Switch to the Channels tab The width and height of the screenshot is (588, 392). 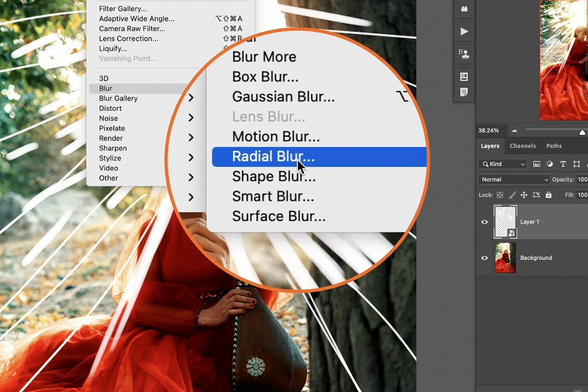(x=523, y=146)
